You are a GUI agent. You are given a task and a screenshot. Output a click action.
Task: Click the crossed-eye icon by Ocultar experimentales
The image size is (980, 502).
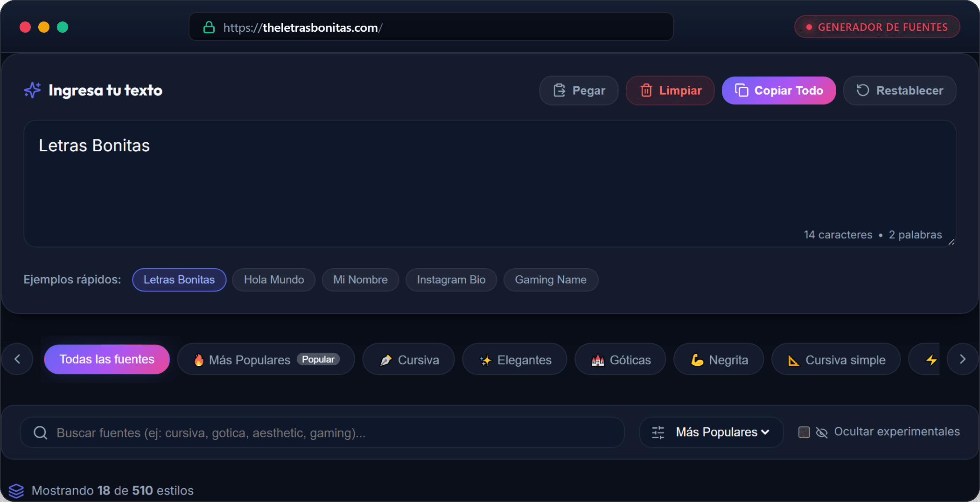[x=821, y=432]
